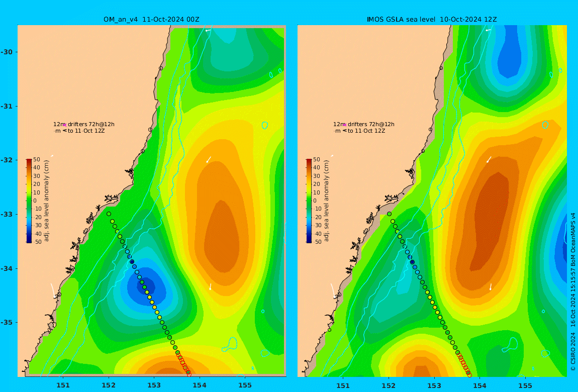The height and width of the screenshot is (392, 578).
Task: Select '12m drifters 72h@12h' text on left map
Action: click(x=83, y=125)
